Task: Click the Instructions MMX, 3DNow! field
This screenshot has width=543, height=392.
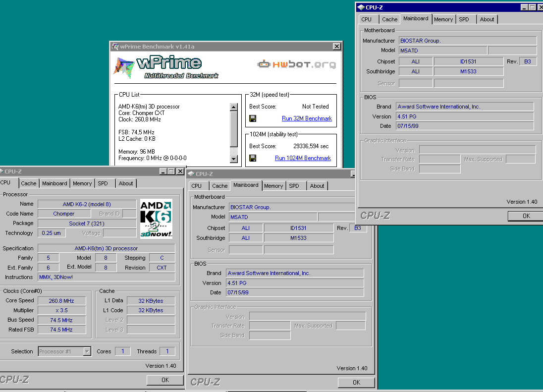Action: [107, 278]
